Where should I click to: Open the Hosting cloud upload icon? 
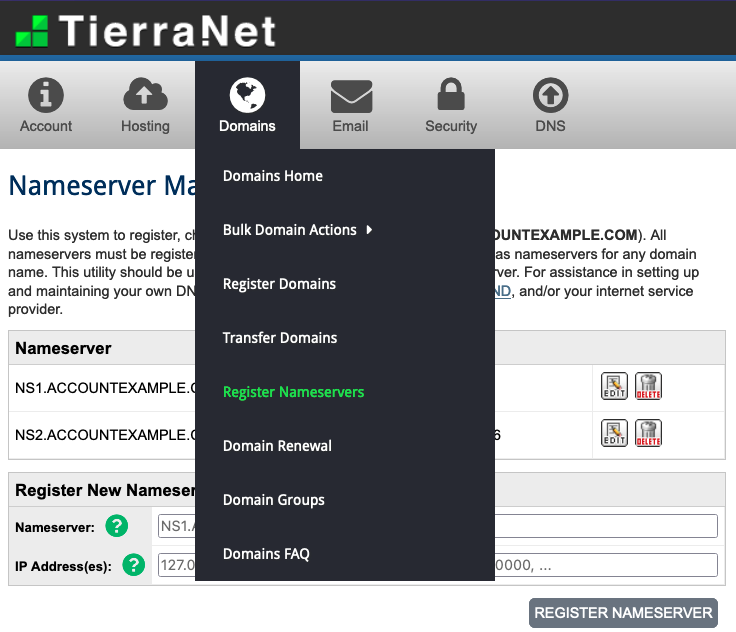click(x=145, y=94)
